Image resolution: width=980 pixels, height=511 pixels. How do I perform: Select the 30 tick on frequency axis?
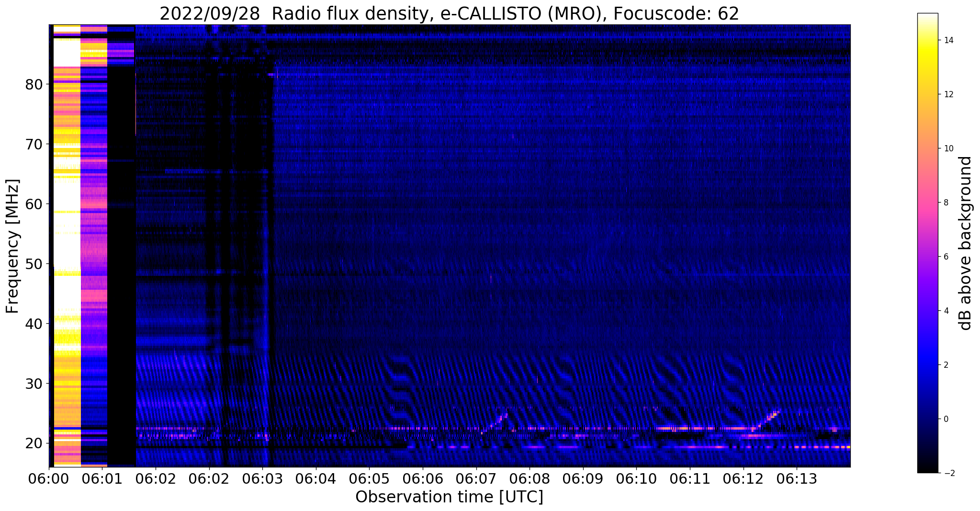[34, 384]
